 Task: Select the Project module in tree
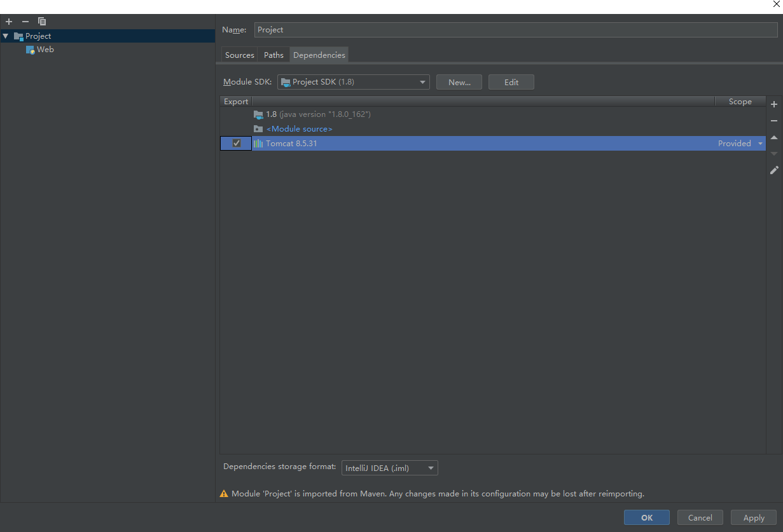tap(107, 36)
